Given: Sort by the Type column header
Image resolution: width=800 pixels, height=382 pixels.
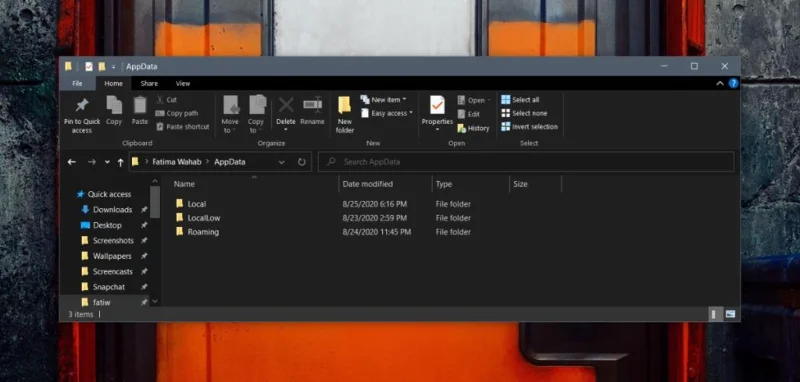Looking at the screenshot, I should pos(444,184).
